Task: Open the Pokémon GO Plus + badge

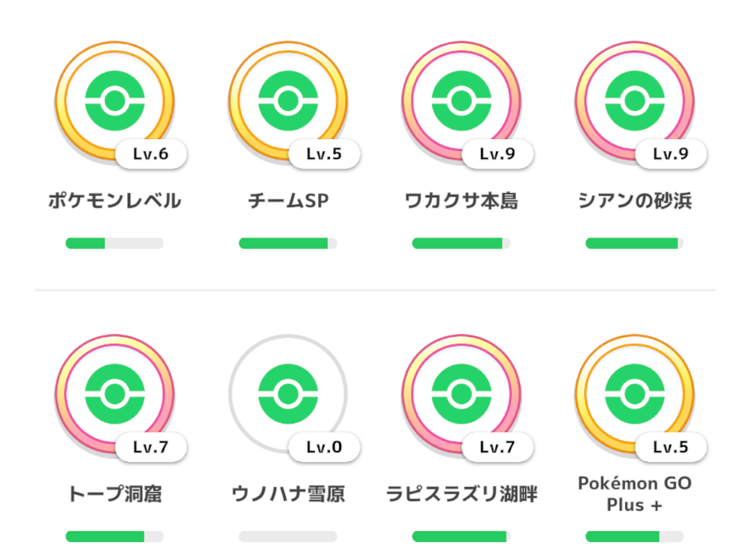Action: point(635,394)
